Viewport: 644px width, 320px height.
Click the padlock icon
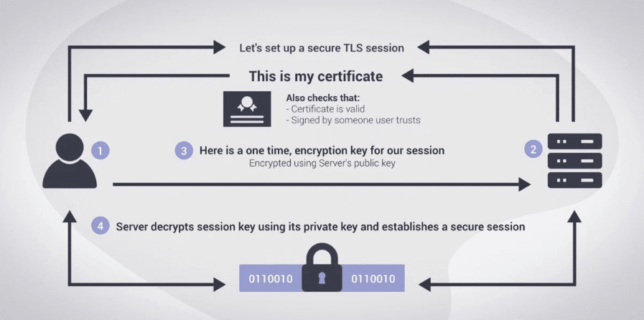(x=322, y=267)
